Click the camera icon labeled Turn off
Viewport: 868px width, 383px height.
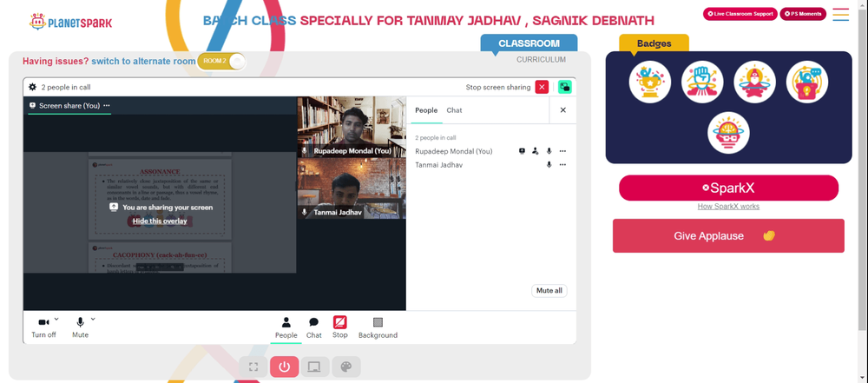tap(43, 322)
